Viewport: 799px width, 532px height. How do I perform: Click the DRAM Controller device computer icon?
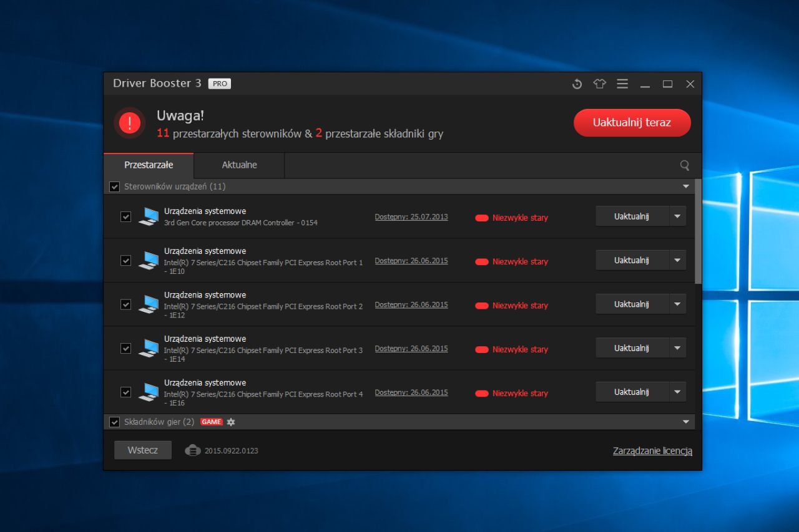coord(149,216)
